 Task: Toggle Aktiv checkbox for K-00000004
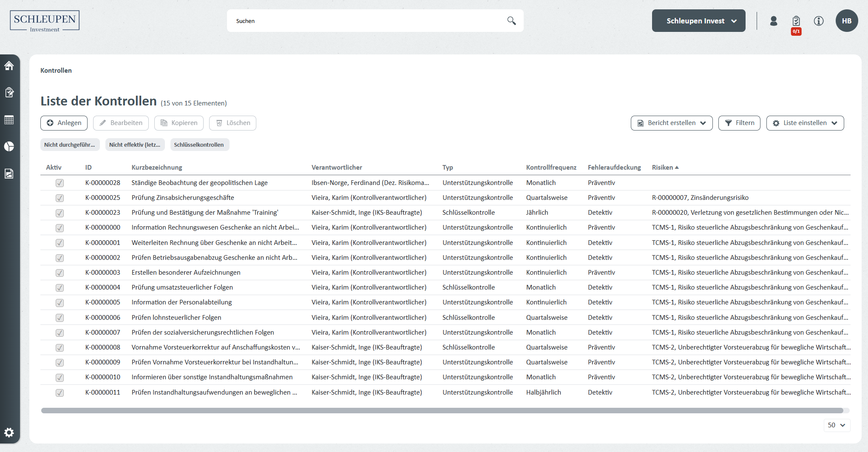60,288
